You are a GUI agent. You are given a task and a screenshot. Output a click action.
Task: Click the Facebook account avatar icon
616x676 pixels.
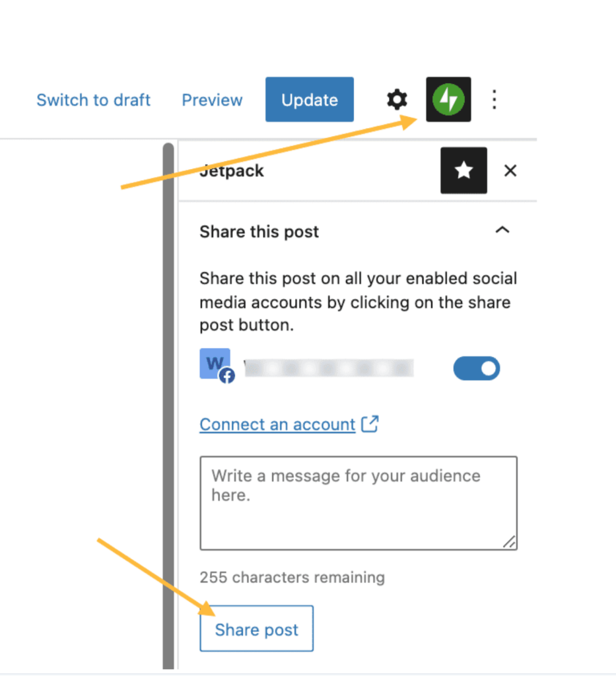tap(217, 366)
